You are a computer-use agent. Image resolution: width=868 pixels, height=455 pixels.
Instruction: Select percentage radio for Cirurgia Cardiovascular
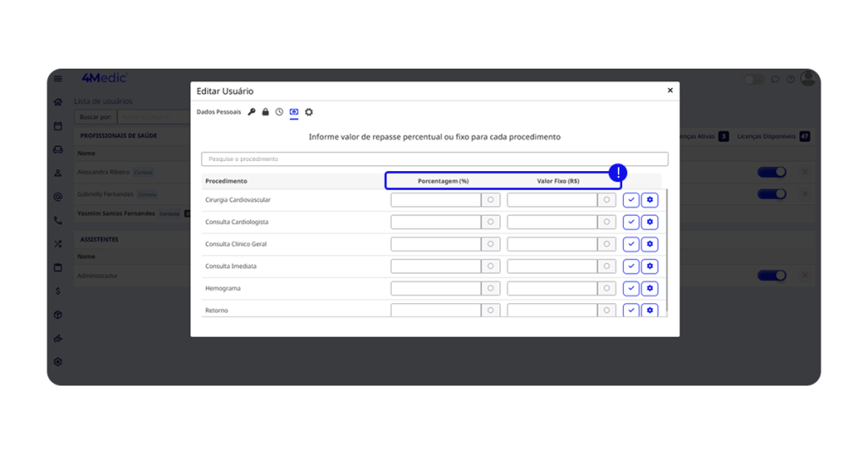(x=491, y=200)
